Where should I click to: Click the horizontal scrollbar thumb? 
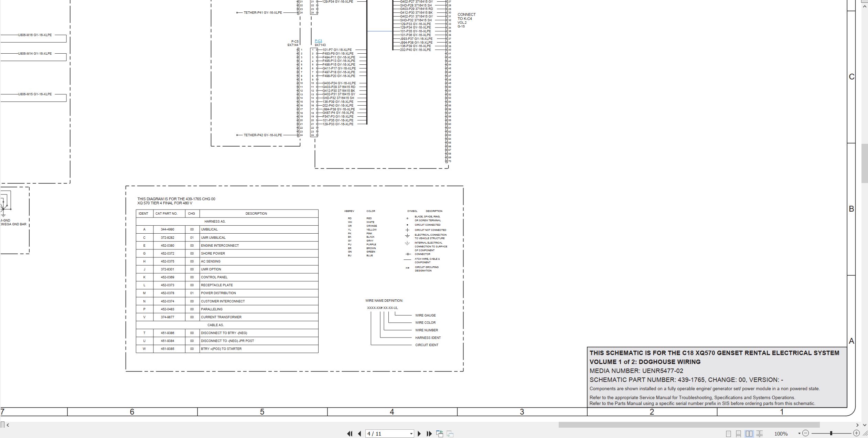click(689, 425)
